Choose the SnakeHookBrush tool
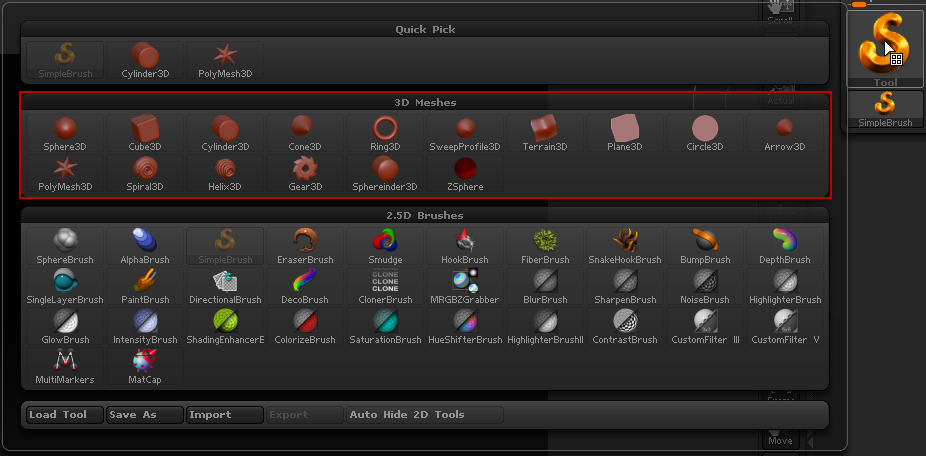Viewport: 926px width, 456px height. coord(625,246)
